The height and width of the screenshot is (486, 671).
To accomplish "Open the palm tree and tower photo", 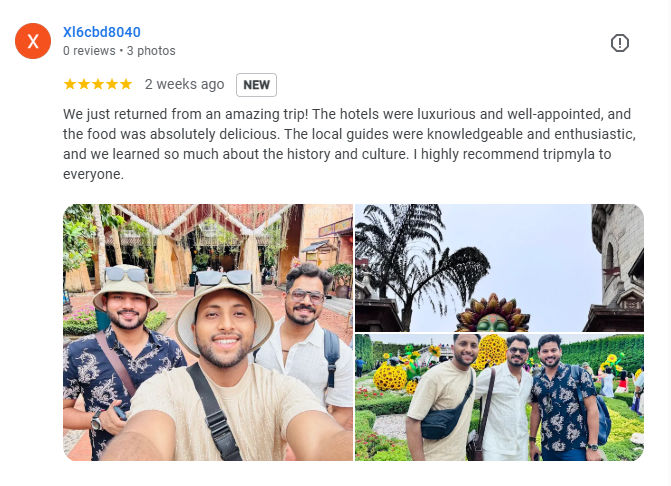I will pyautogui.click(x=499, y=268).
